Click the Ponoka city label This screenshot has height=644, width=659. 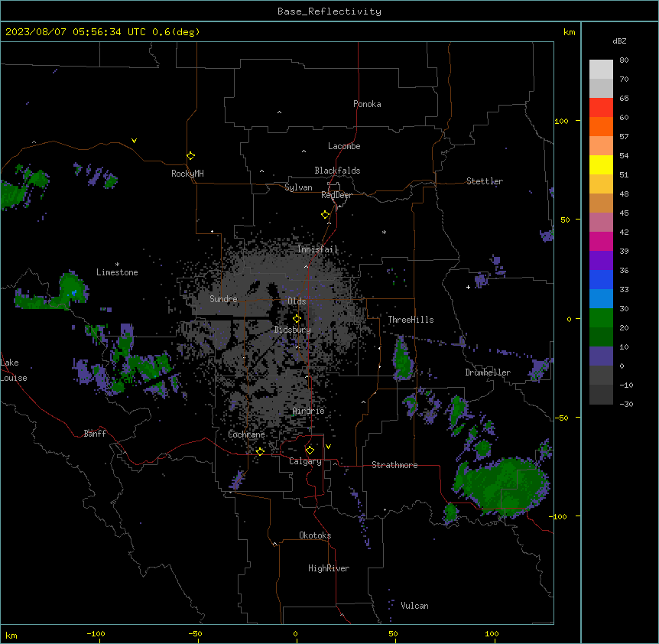367,104
